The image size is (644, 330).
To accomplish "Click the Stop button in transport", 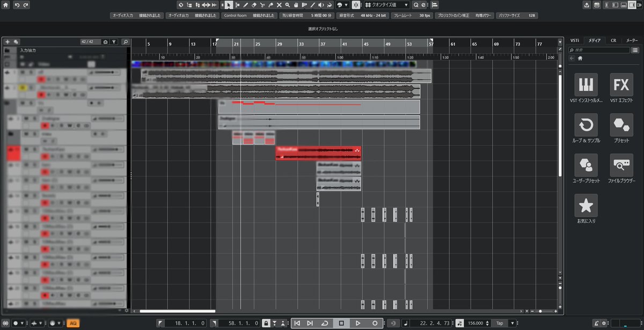I will 342,324.
